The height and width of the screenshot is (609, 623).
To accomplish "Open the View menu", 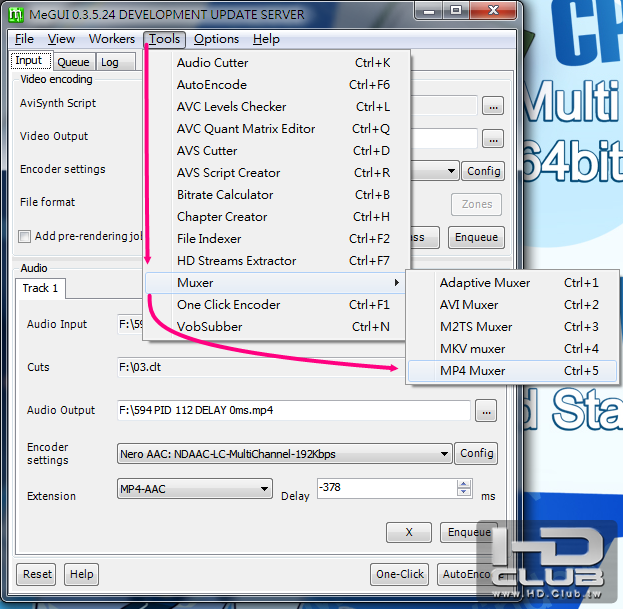I will (61, 39).
